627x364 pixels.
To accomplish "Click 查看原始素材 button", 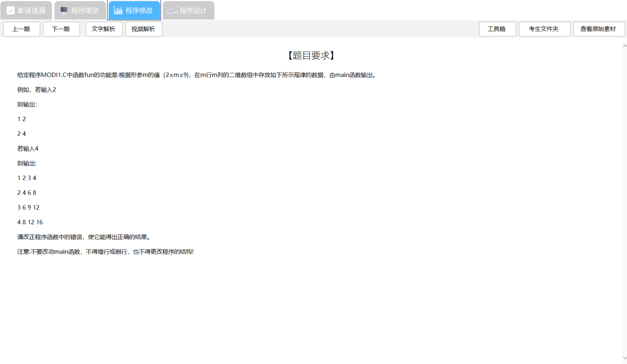I will tap(599, 29).
